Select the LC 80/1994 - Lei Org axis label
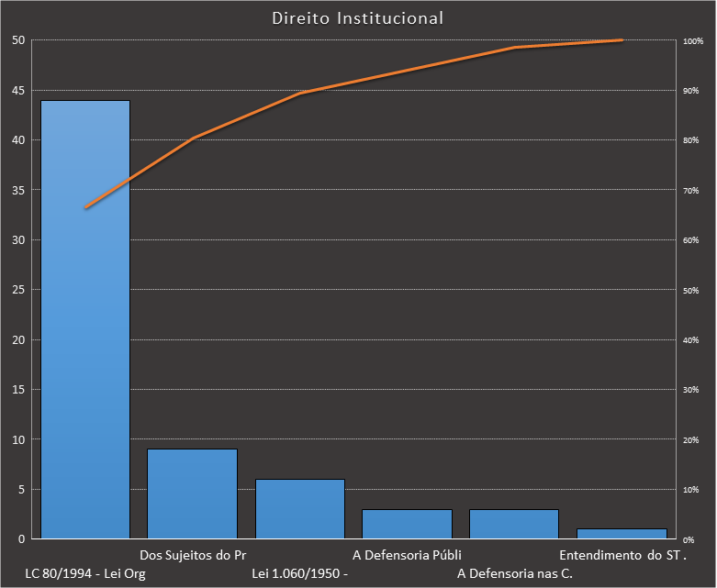717x588 pixels. [85, 574]
